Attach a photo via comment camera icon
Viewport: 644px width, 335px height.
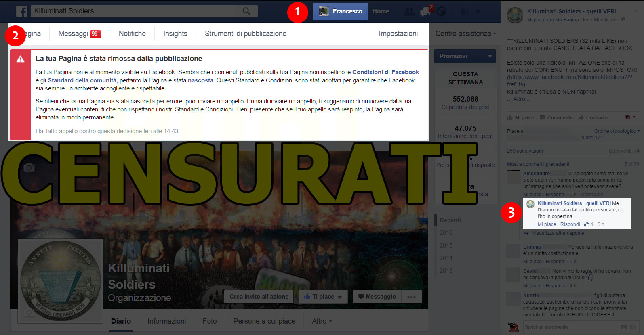pos(624,327)
